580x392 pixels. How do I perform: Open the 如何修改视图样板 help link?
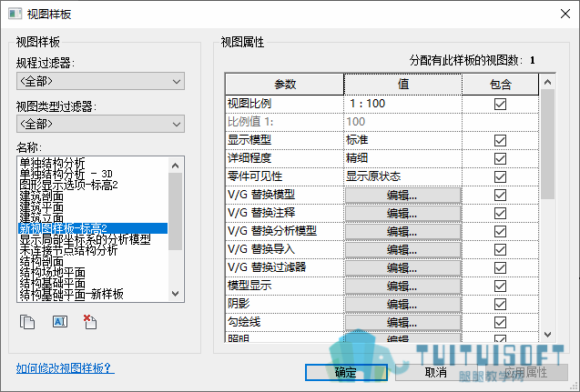coord(66,368)
